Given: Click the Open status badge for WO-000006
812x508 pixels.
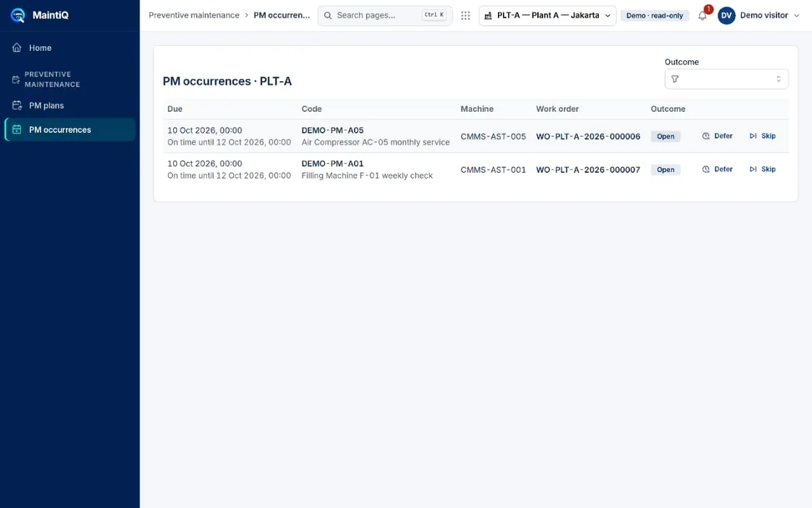Looking at the screenshot, I should [x=666, y=136].
